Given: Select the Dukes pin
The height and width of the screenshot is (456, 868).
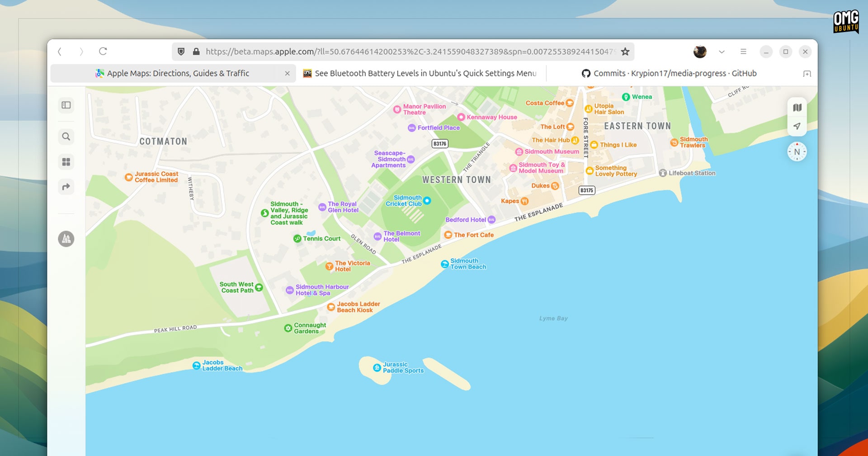Looking at the screenshot, I should [555, 186].
